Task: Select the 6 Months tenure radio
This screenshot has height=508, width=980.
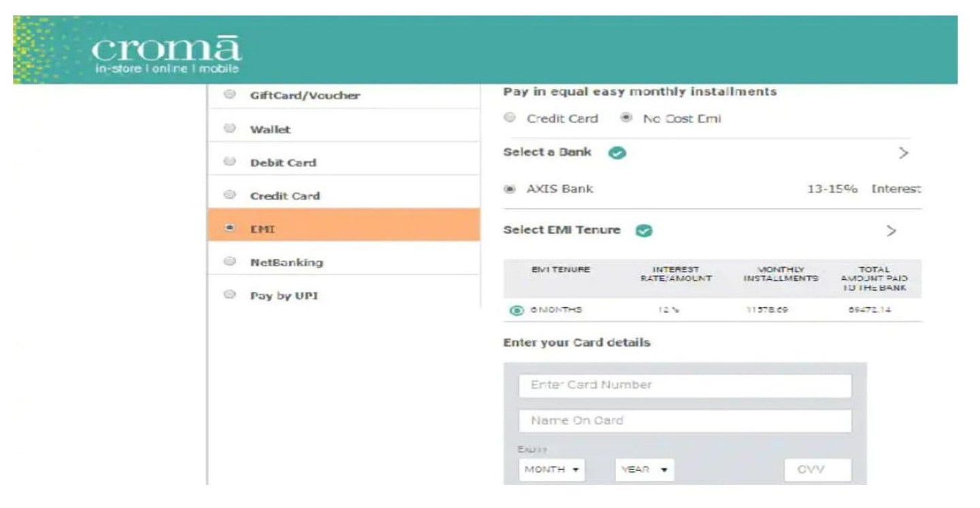Action: [517, 311]
